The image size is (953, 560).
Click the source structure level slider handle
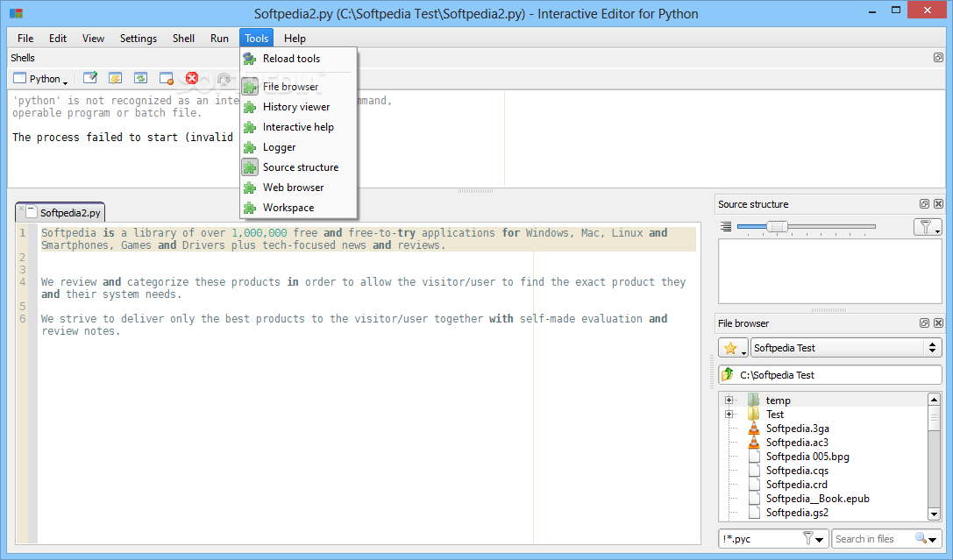[778, 227]
